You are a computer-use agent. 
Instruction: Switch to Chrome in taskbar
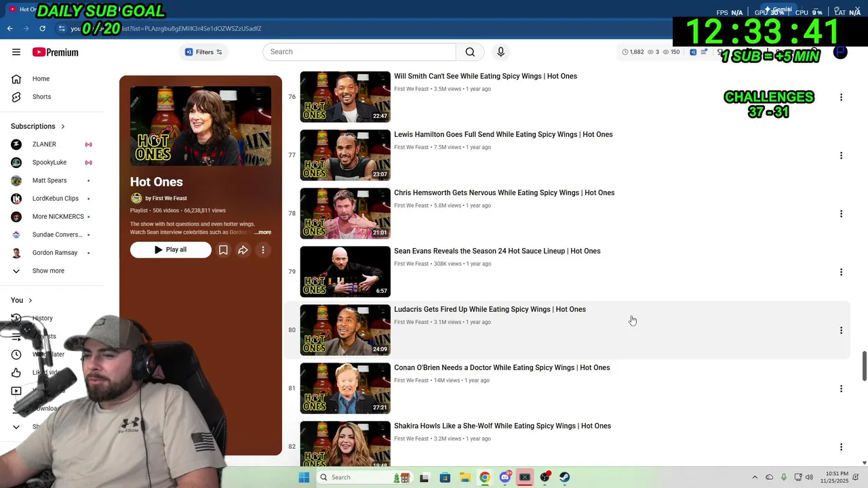click(x=484, y=477)
